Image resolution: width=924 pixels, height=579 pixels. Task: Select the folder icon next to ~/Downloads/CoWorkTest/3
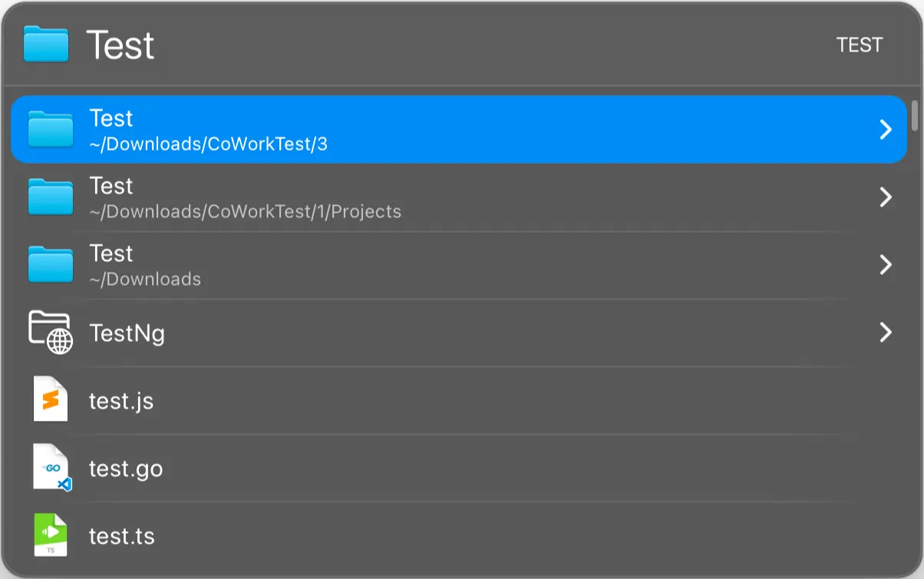click(x=51, y=129)
